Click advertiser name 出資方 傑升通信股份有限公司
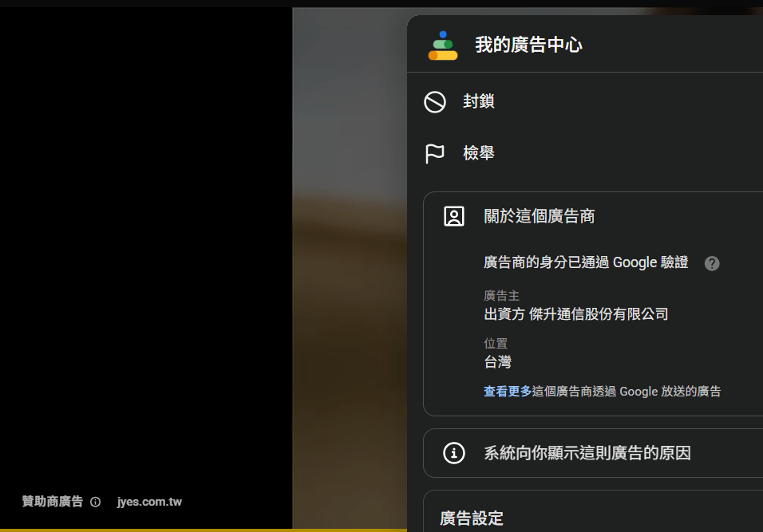The width and height of the screenshot is (763, 532). coord(575,314)
